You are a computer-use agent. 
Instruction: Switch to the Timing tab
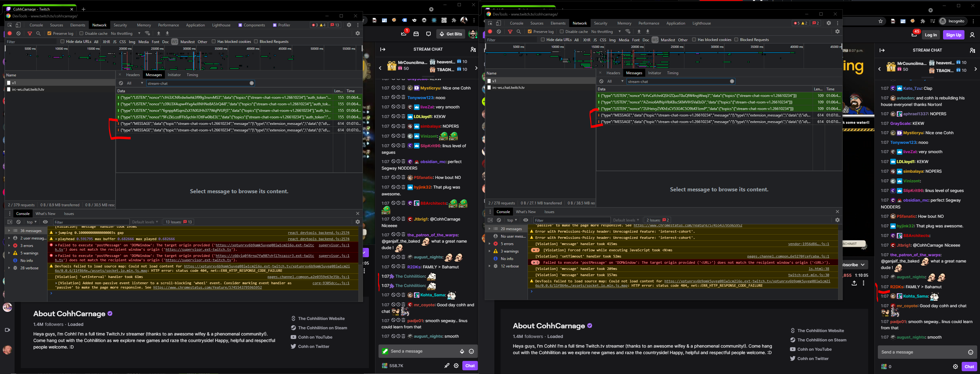click(x=192, y=75)
